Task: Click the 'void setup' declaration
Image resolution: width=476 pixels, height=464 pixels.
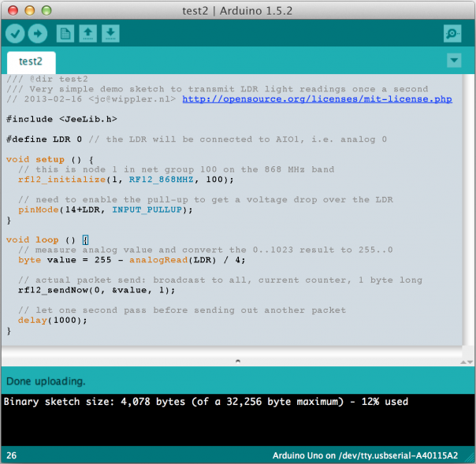Action: (35, 159)
